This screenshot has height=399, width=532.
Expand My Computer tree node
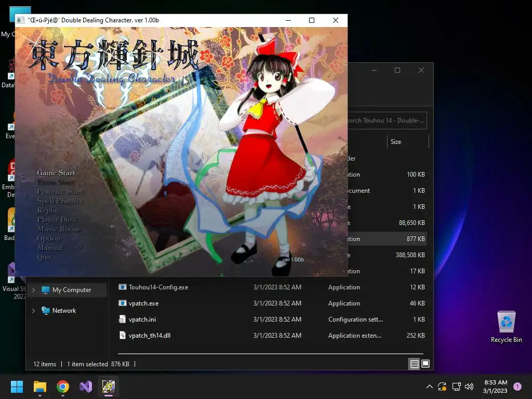pyautogui.click(x=34, y=290)
